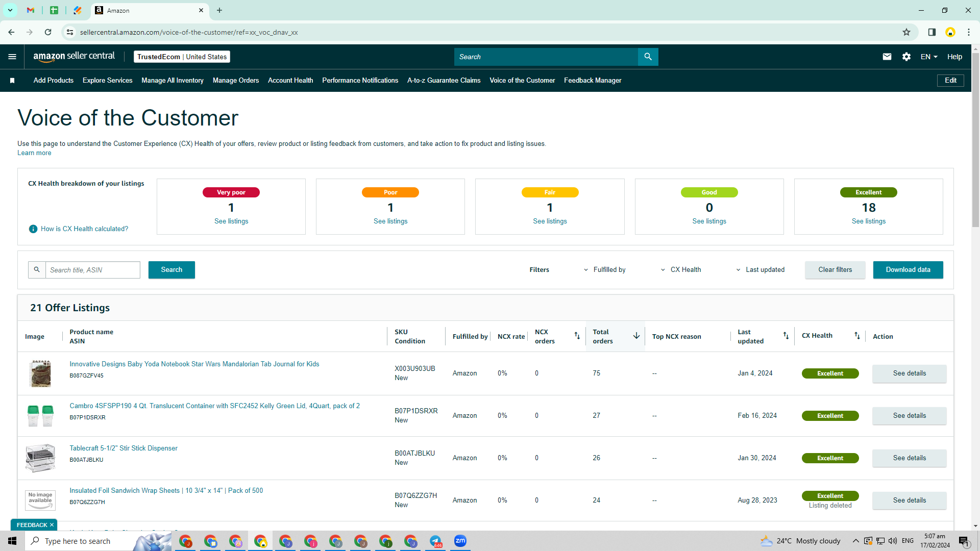Screen dimensions: 980x551
Task: Focus the Search title, ASIN input field
Action: coord(93,270)
